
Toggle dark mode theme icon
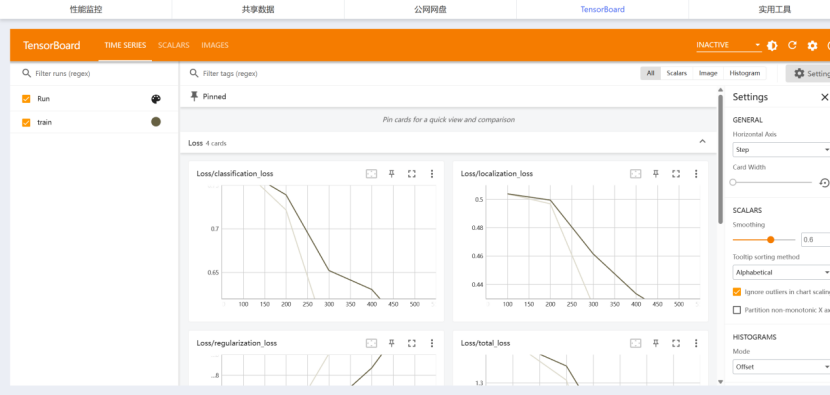point(772,46)
